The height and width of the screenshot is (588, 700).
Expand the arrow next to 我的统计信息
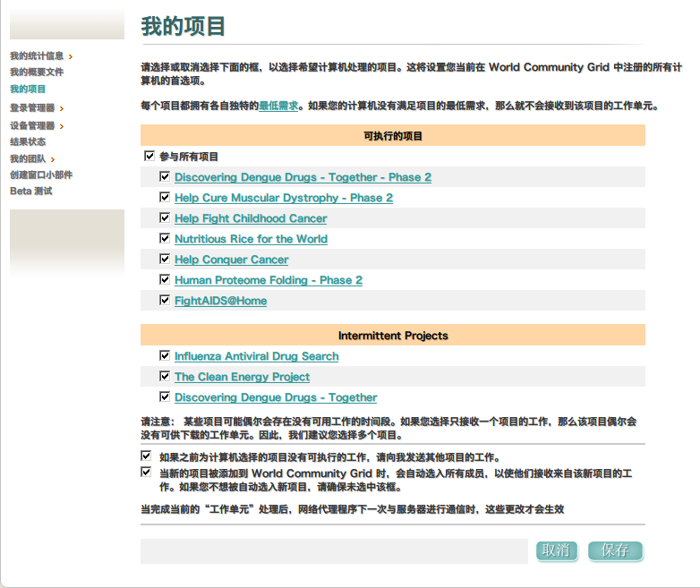pyautogui.click(x=71, y=56)
